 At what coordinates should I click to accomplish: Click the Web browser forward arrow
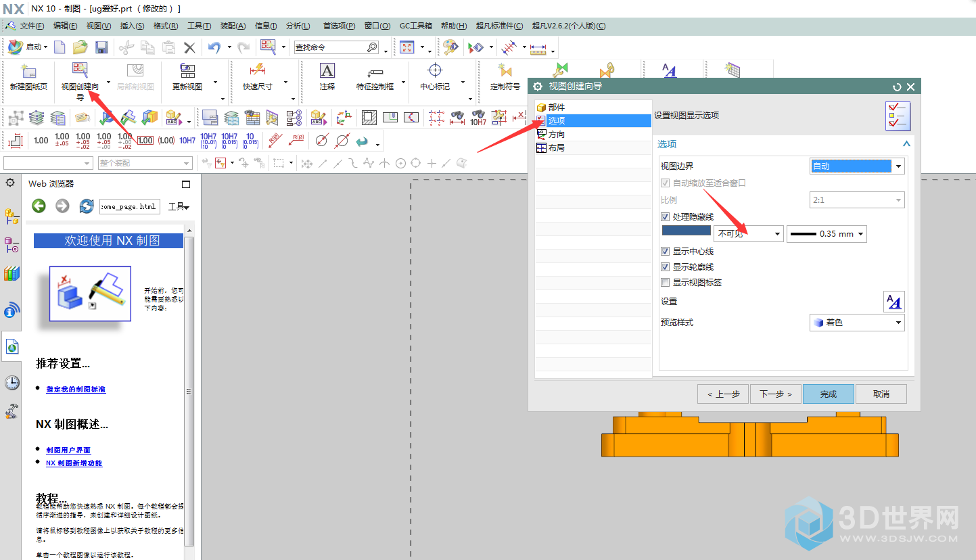(62, 206)
